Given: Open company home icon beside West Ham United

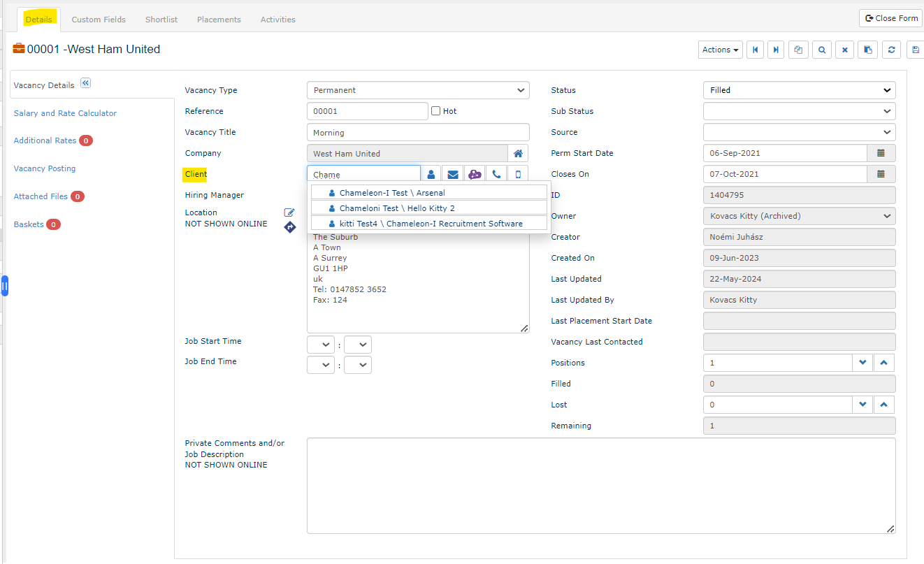Looking at the screenshot, I should [518, 153].
